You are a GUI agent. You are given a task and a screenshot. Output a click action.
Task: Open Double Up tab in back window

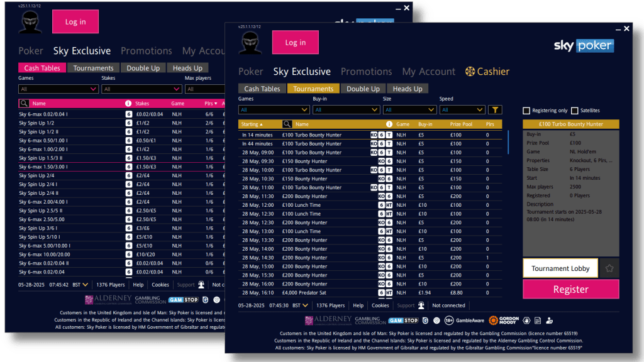point(143,68)
